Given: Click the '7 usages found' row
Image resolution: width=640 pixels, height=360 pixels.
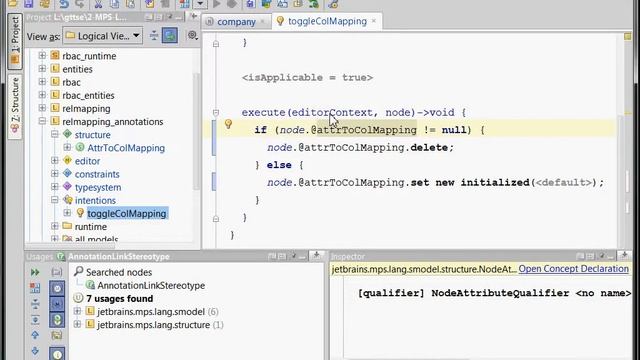Looking at the screenshot, I should click(120, 298).
